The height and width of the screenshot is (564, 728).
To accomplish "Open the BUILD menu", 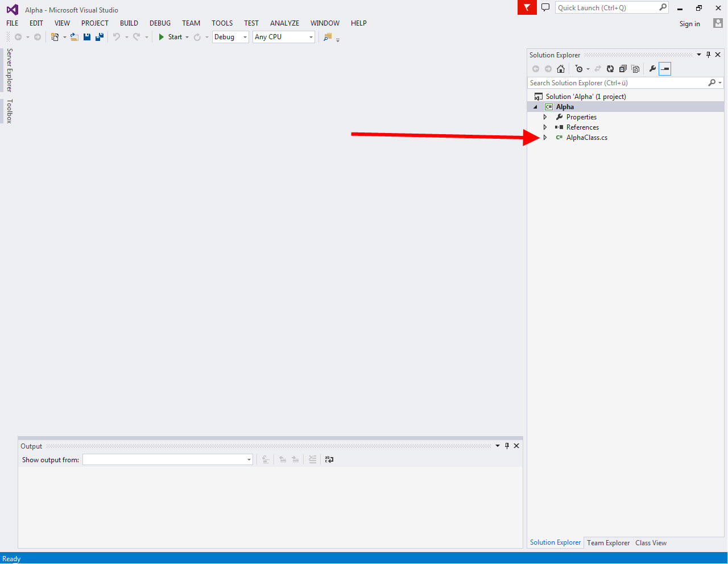I will (x=129, y=23).
